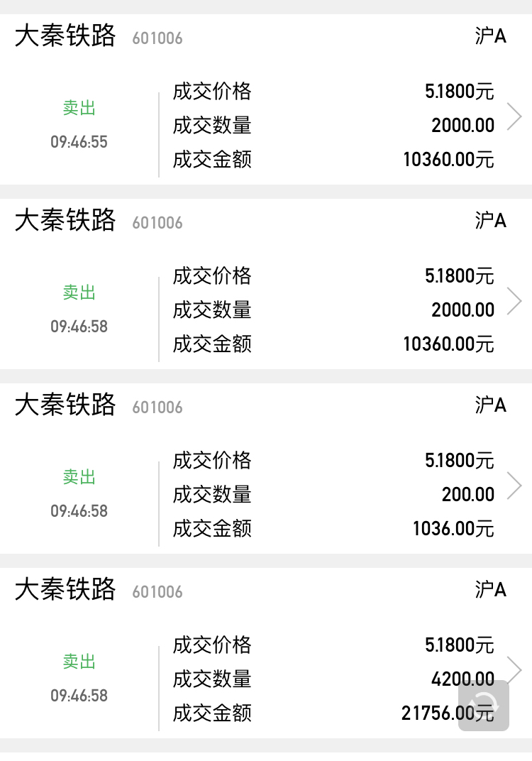Expand the 200-share trade chevron

(x=514, y=486)
